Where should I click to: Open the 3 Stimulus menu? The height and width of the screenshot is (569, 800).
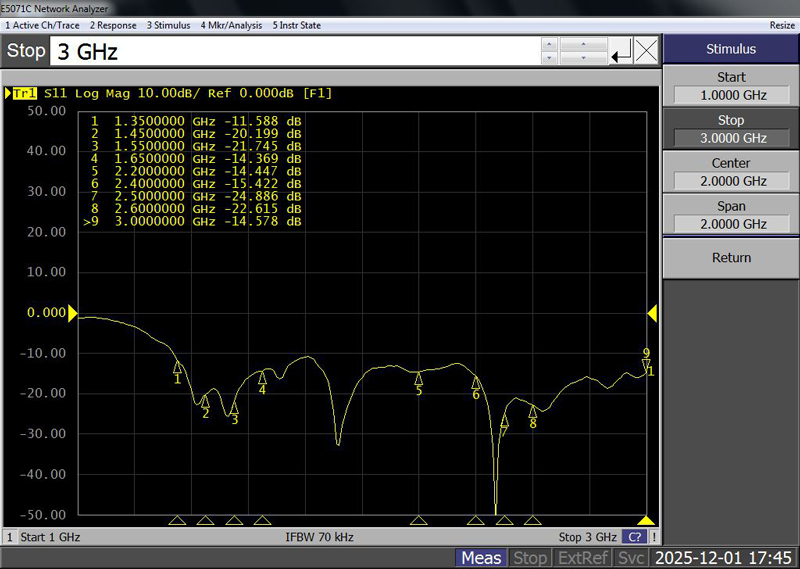170,25
